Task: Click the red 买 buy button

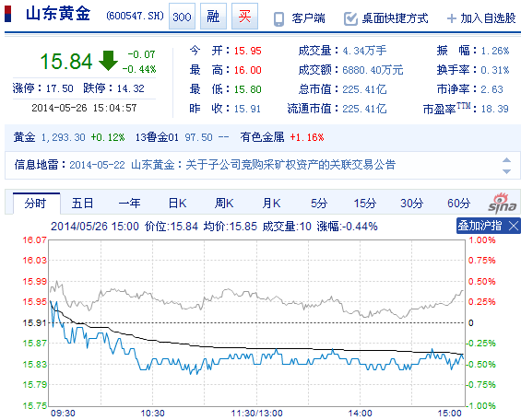Action: [244, 17]
